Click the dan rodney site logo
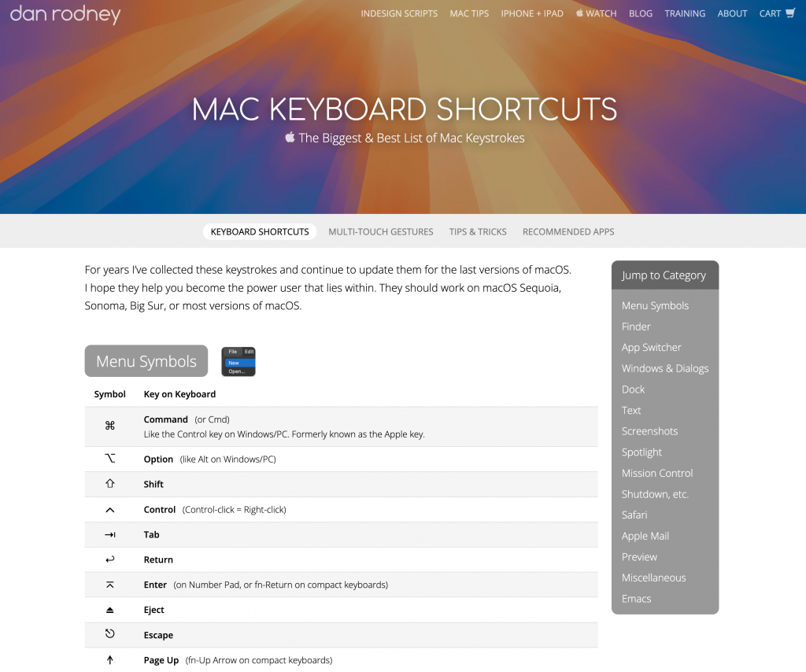The width and height of the screenshot is (806, 672). point(64,13)
